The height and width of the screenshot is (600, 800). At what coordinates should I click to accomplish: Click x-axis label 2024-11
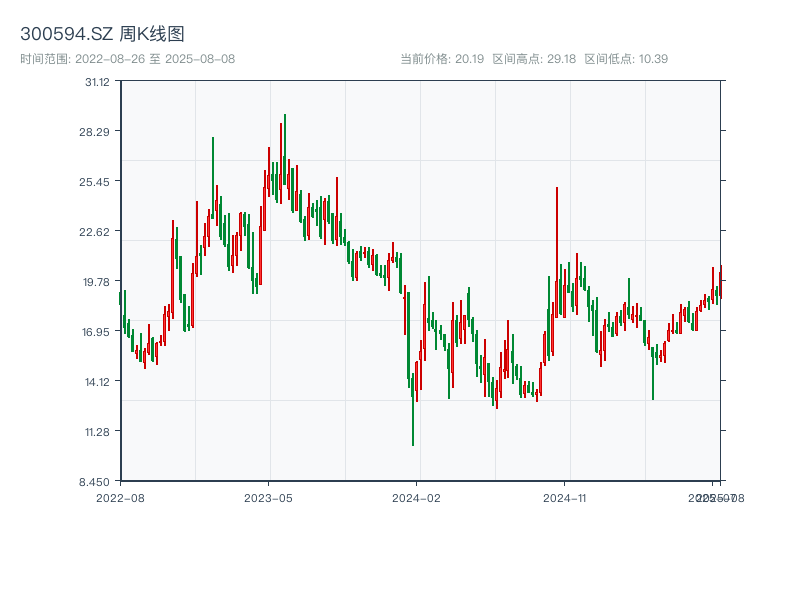pos(564,498)
